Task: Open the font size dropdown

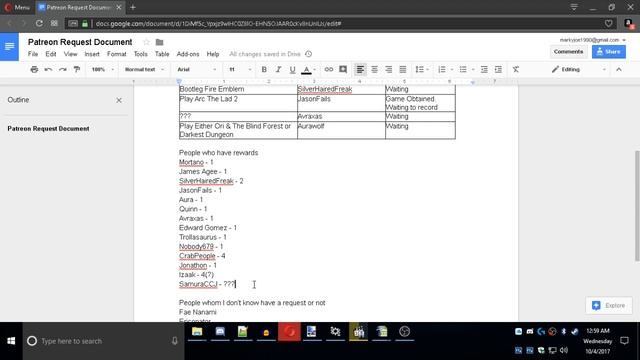Action: [x=240, y=69]
